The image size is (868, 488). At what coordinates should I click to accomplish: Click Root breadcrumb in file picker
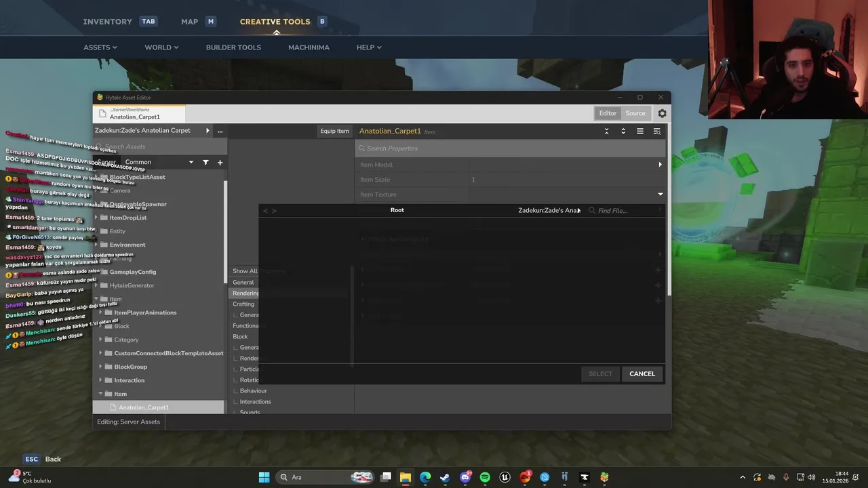pyautogui.click(x=397, y=210)
